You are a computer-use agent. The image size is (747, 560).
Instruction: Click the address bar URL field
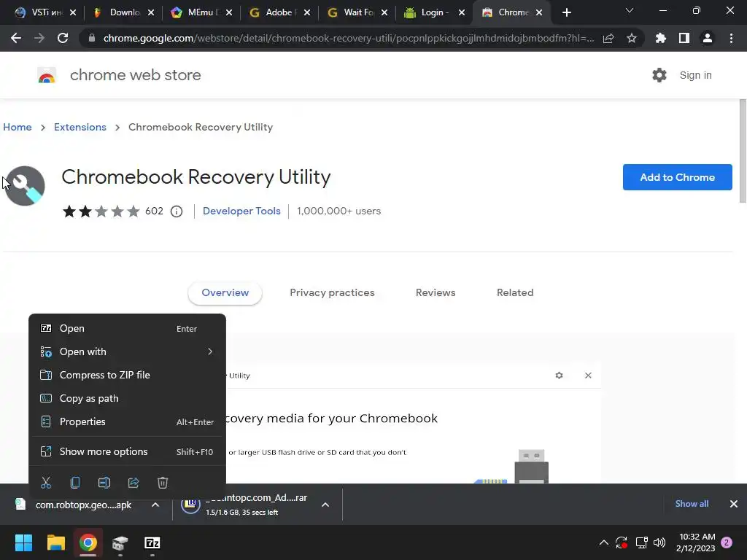click(348, 38)
